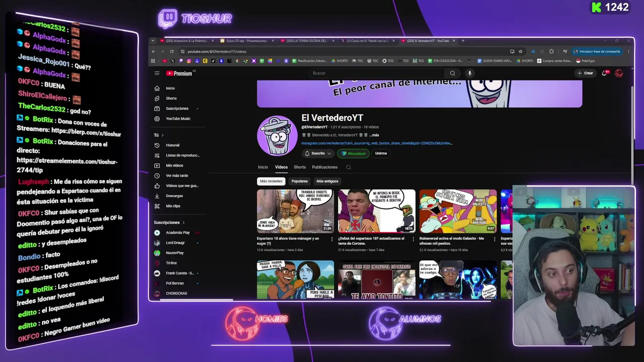The height and width of the screenshot is (362, 644).
Task: Go to Inicio in the sidebar
Action: 170,88
